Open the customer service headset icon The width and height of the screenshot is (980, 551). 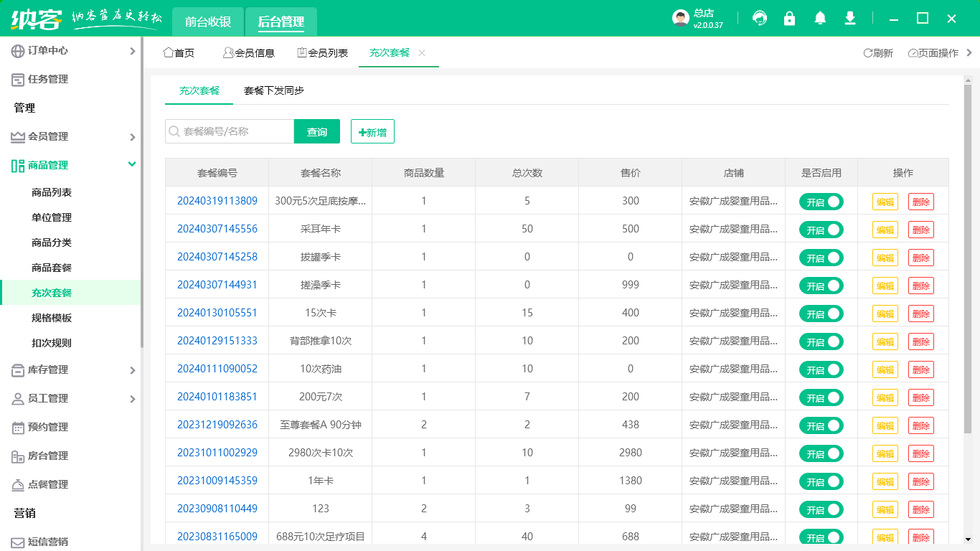(x=759, y=19)
